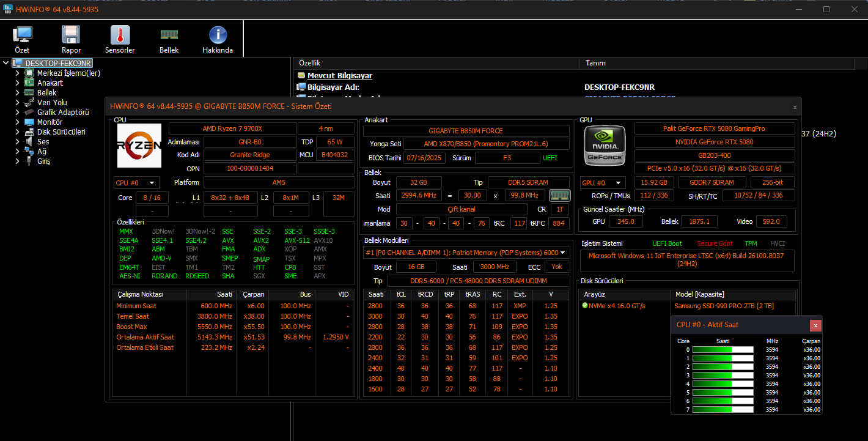This screenshot has height=441, width=868.
Task: Expand the Merkezi İşlemci(ler) node
Action: tap(17, 73)
